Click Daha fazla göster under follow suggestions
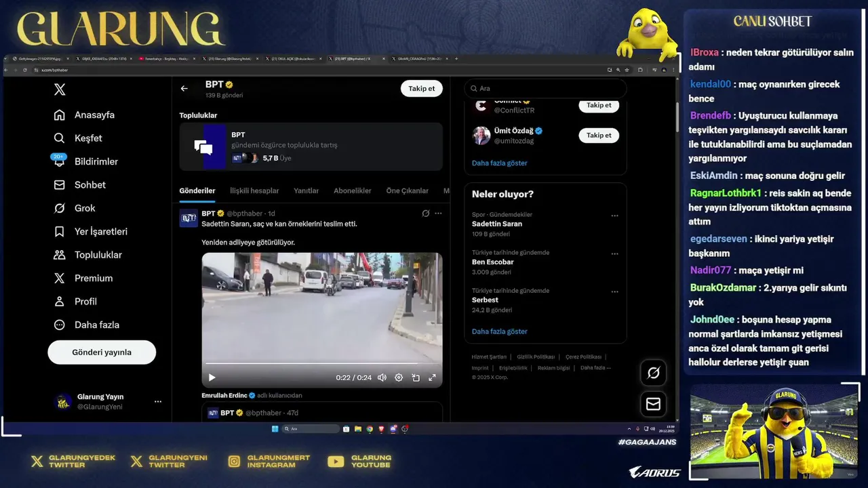 (x=499, y=163)
